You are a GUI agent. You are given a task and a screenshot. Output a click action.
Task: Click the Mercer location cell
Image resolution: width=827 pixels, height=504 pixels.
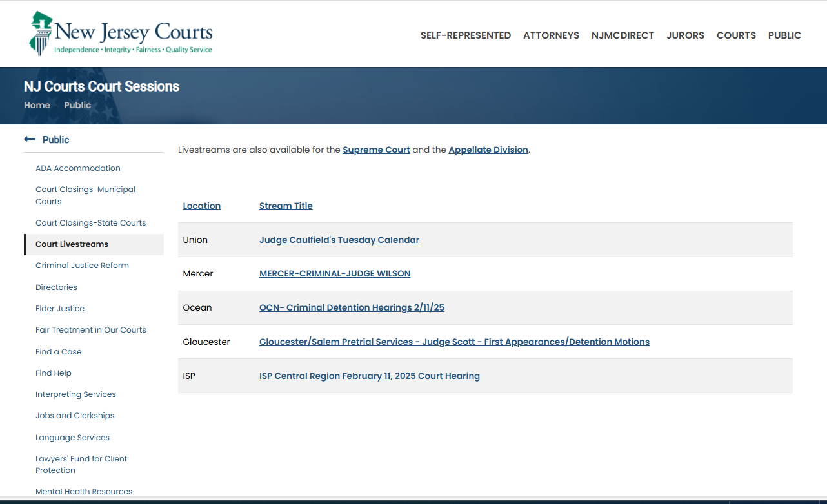[x=198, y=273]
